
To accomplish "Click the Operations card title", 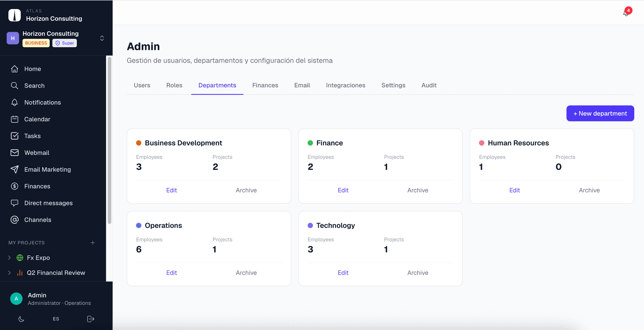I will pyautogui.click(x=163, y=225).
